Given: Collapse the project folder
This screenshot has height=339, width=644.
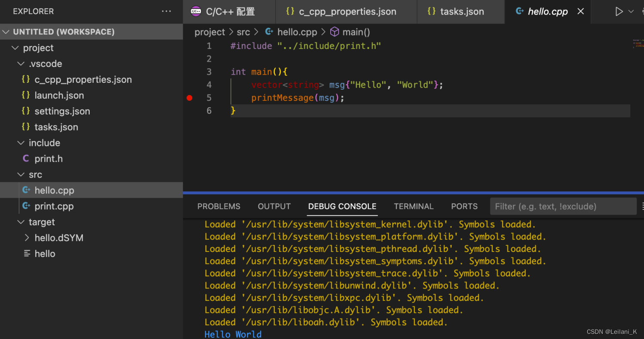Looking at the screenshot, I should (x=91, y=48).
